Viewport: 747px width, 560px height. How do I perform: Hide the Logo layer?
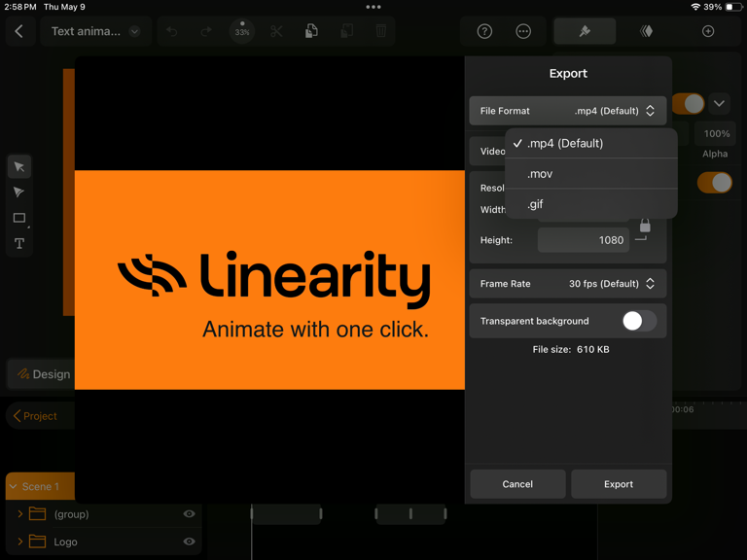(x=189, y=542)
